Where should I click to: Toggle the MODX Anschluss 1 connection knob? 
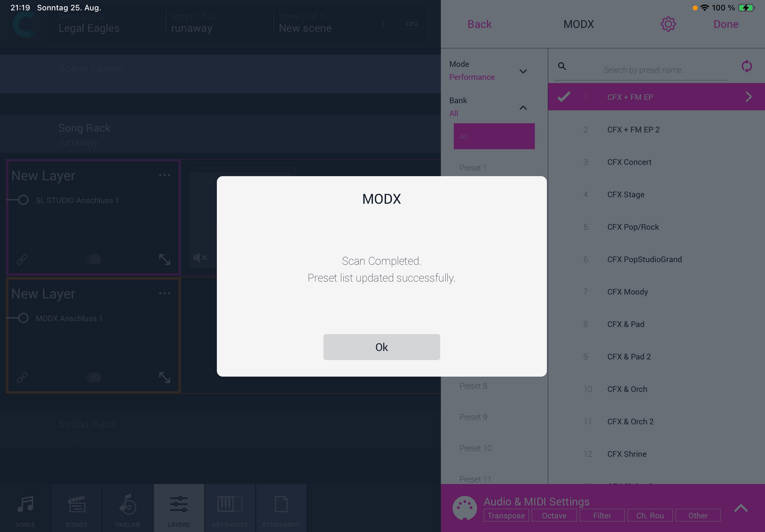[23, 319]
